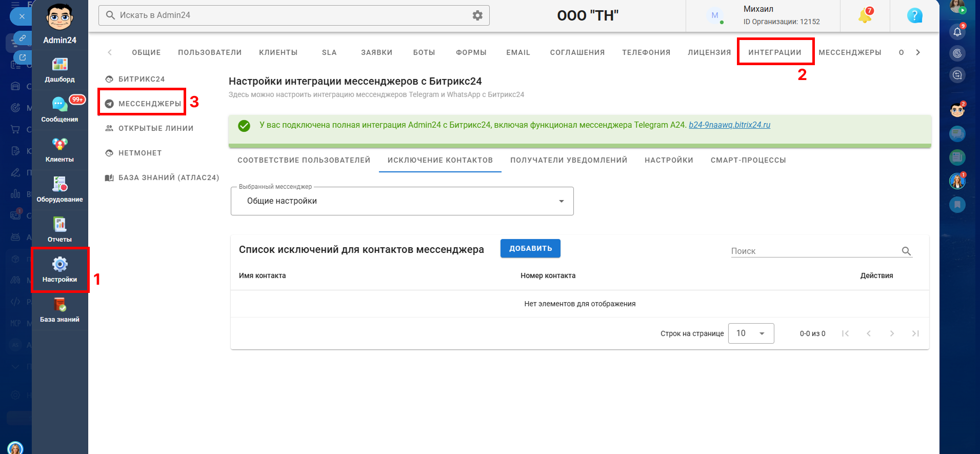This screenshot has width=980, height=454.
Task: Open the blue question mark help
Action: tap(914, 15)
